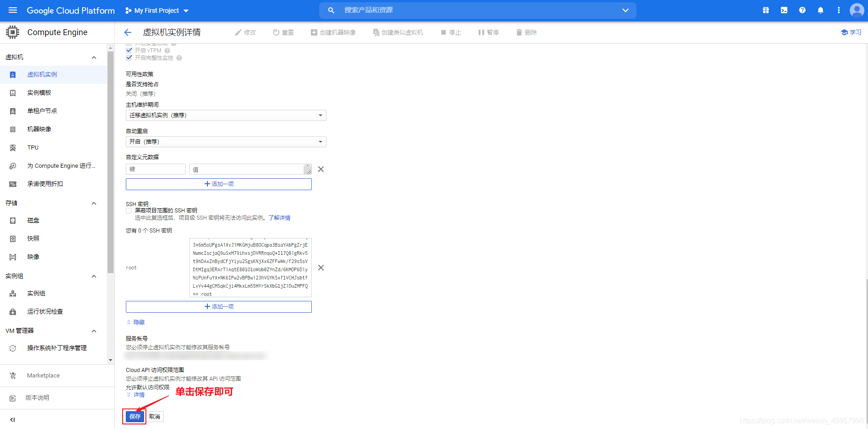Collapse the sidebar with the arrow icon
Viewport: 868px width, 429px height.
12,419
